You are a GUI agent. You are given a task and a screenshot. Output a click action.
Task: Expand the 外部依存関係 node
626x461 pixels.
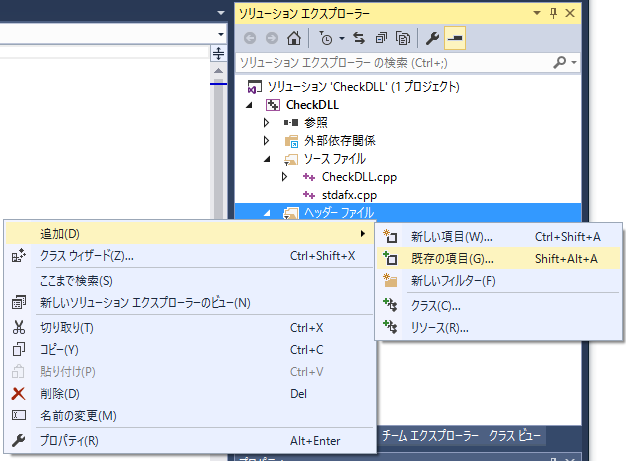(x=267, y=141)
